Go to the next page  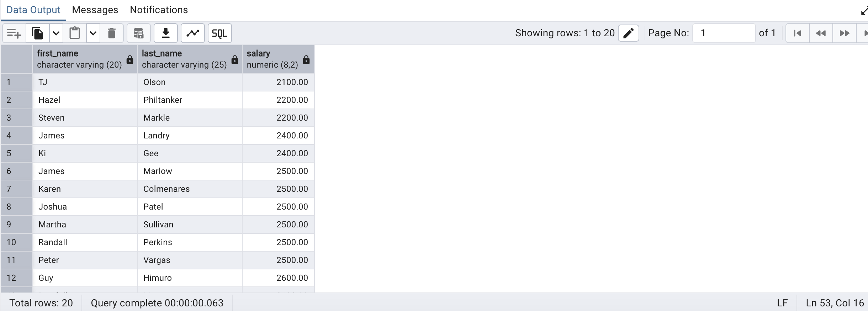coord(845,33)
